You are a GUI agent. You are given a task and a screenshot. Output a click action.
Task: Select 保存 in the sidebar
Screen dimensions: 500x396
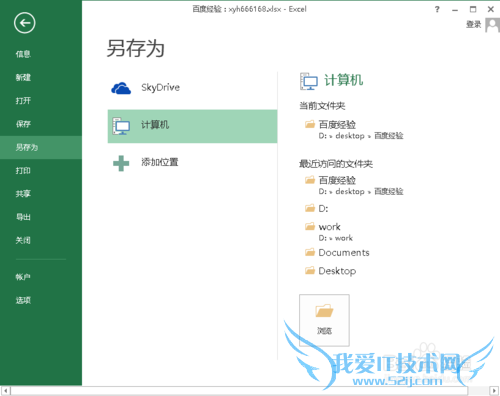(23, 124)
